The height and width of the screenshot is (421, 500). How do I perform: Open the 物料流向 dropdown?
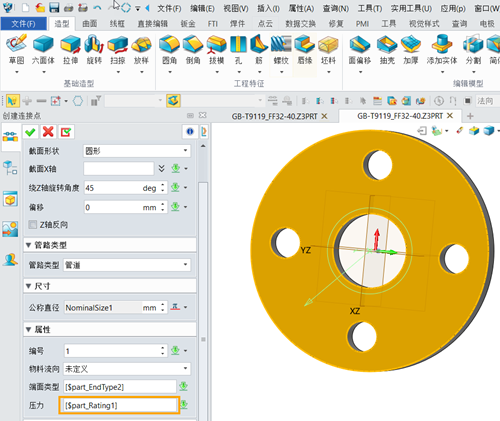[127, 369]
